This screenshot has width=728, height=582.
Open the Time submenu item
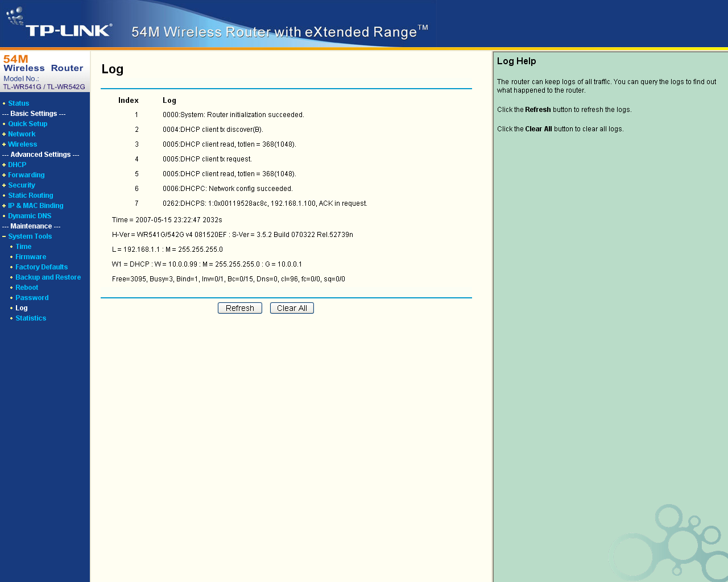23,247
